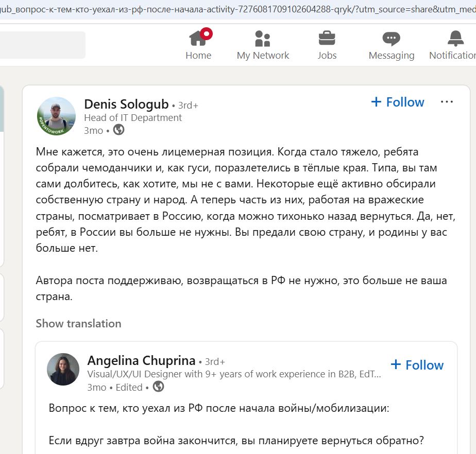Open the shared post text by Angelina

pos(219,408)
